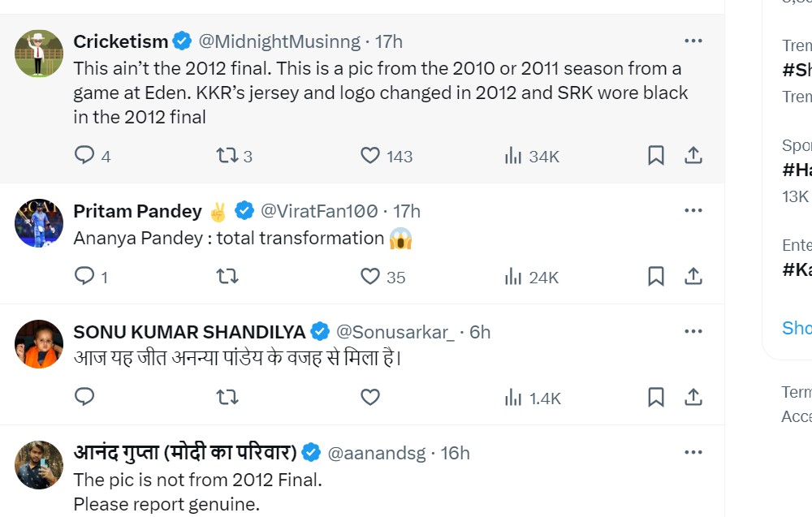This screenshot has width=812, height=517.
Task: Share Pritam Pandey's tweet
Action: 693,277
